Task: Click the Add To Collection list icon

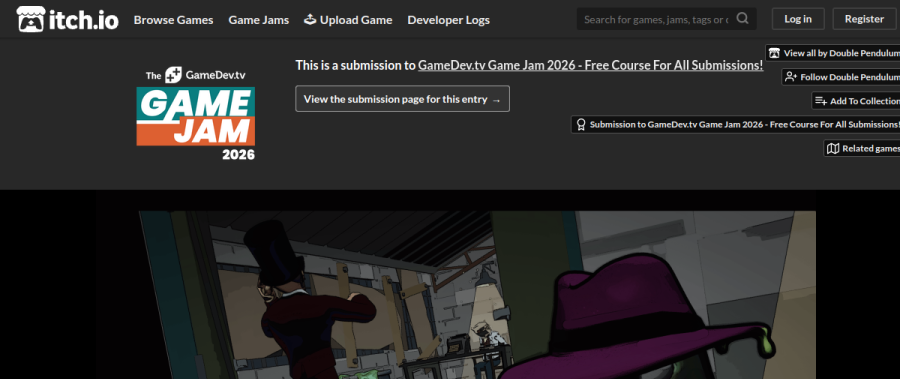Action: pos(821,101)
